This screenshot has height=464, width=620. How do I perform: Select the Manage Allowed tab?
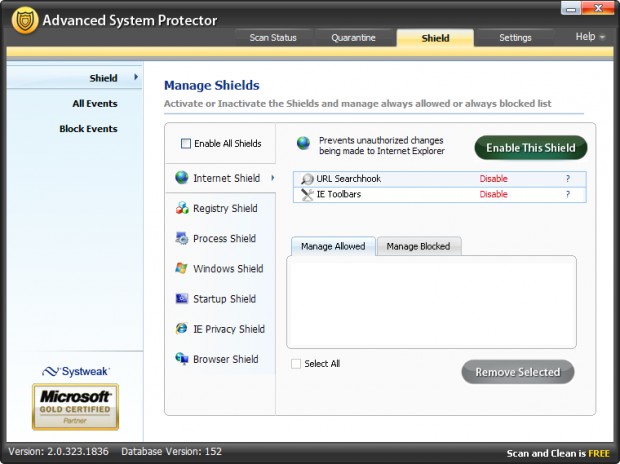[x=333, y=246]
